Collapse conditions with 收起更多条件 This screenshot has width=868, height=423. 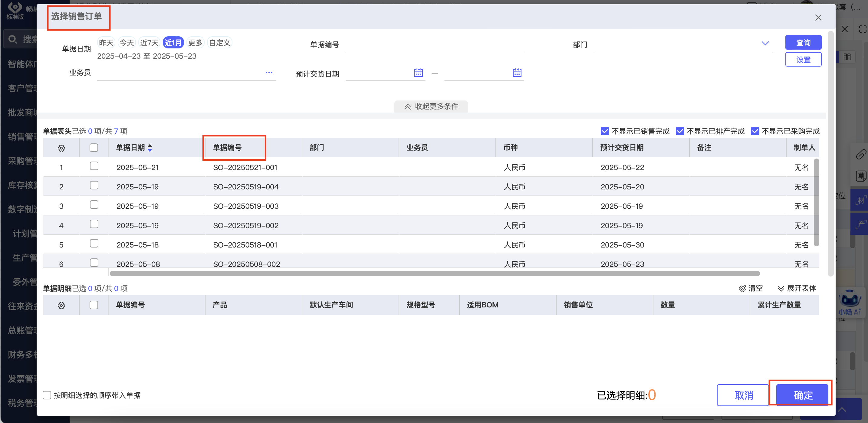431,107
